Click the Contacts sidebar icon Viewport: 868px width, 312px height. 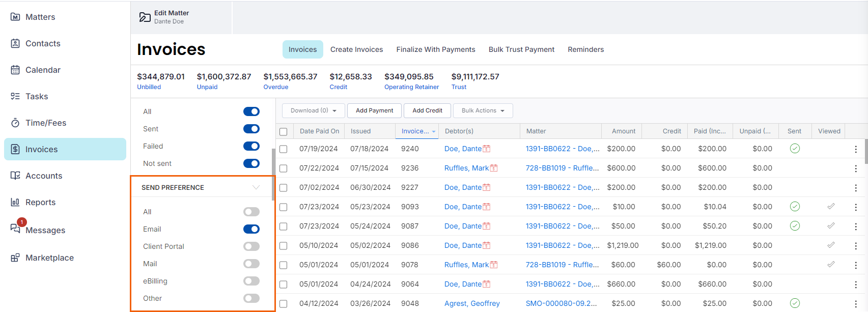15,43
